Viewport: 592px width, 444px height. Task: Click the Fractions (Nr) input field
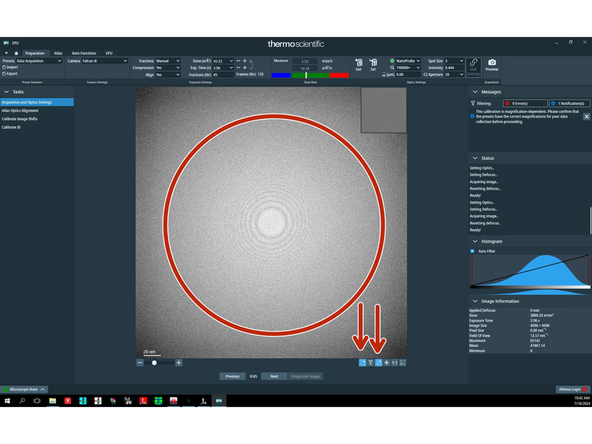tap(223, 75)
